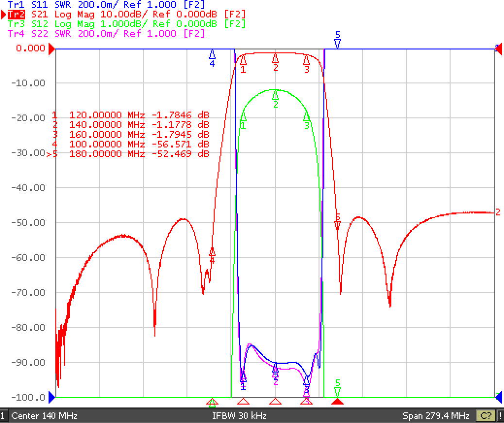The height and width of the screenshot is (423, 504).
Task: Click red marker 5 on the S21 upper skirt
Action: point(337,221)
